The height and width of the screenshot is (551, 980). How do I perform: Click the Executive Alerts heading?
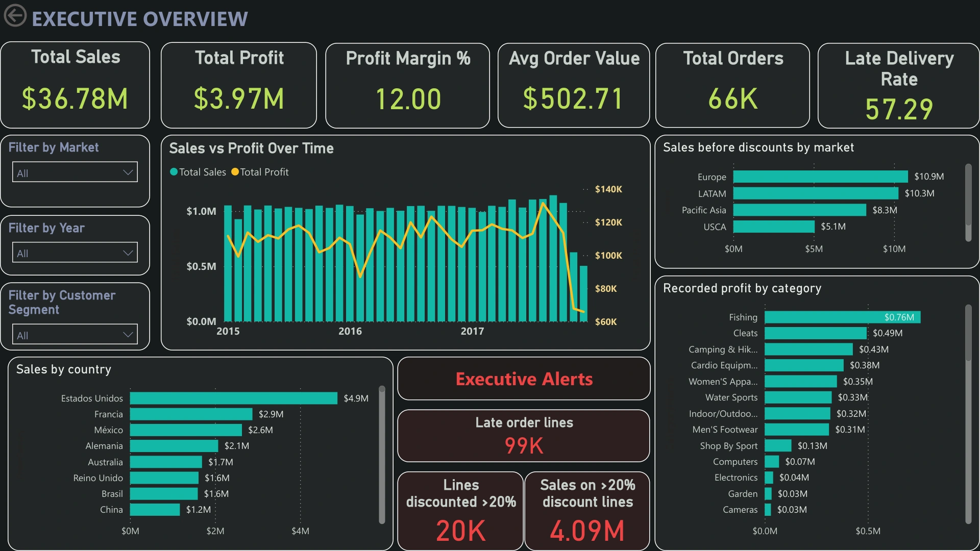click(524, 379)
